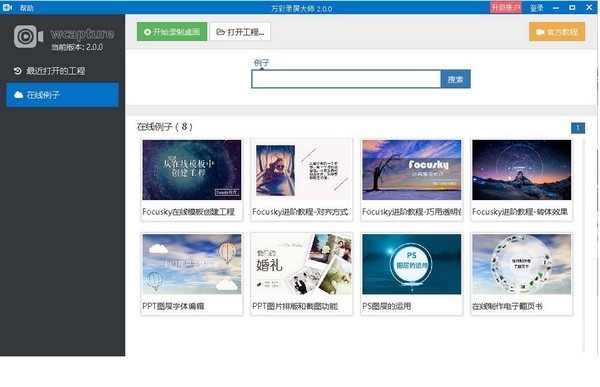Click the wcapture logo camera icon
Image resolution: width=600 pixels, height=387 pixels.
[28, 37]
